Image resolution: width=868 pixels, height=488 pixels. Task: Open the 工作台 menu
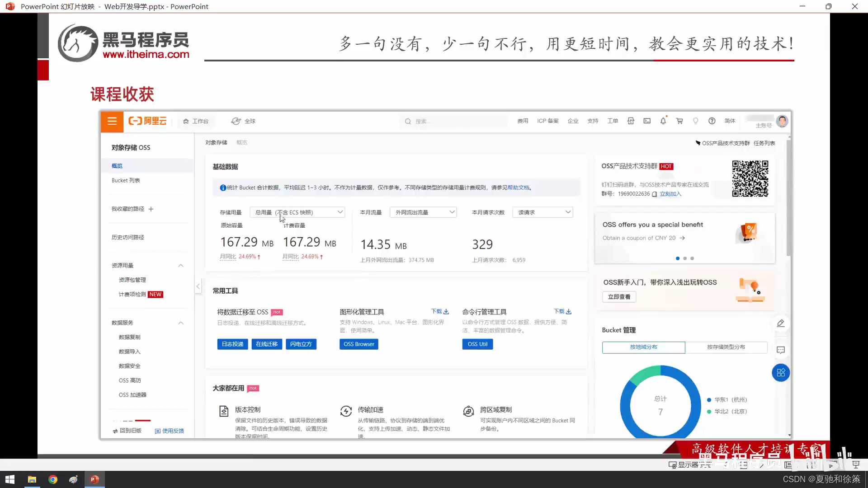coord(196,121)
